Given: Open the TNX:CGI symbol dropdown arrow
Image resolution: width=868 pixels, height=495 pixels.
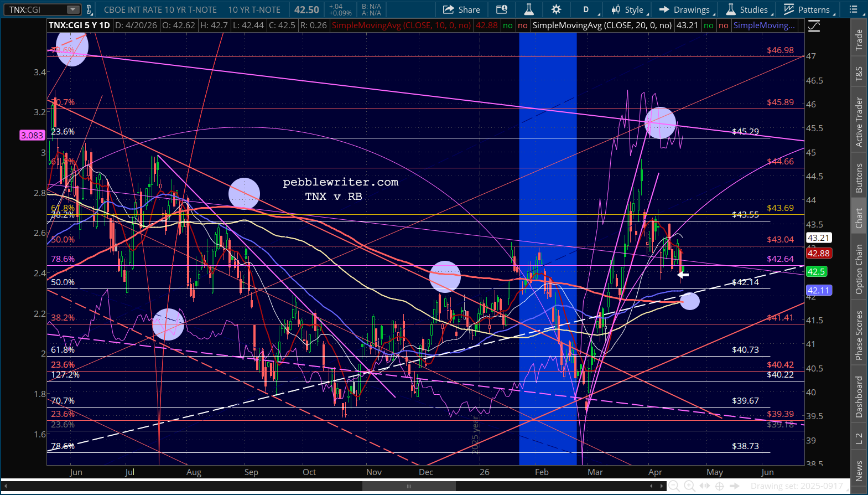Looking at the screenshot, I should point(73,9).
